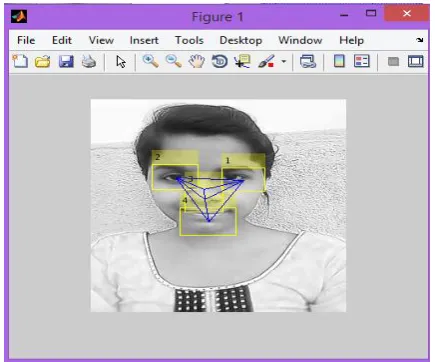Viewport: 435px width, 362px height.
Task: Insert a colorbar via toolbar icon
Action: 339,61
